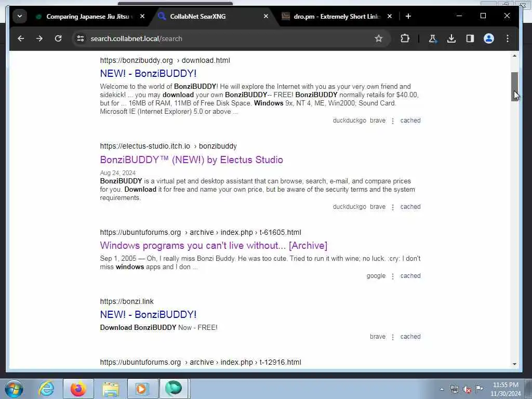Expand more options for bonzi.link result
532x399 pixels.
coord(393,337)
